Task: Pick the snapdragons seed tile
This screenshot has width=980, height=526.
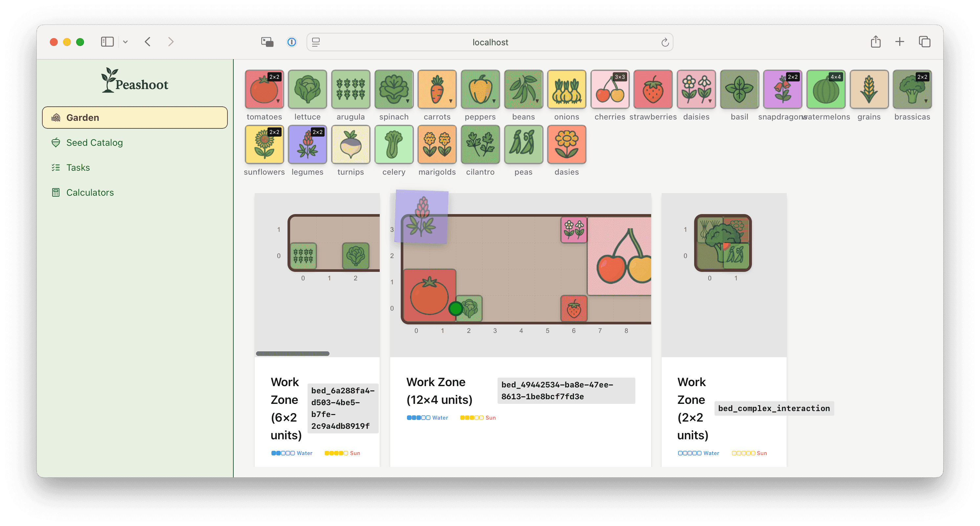Action: click(782, 89)
